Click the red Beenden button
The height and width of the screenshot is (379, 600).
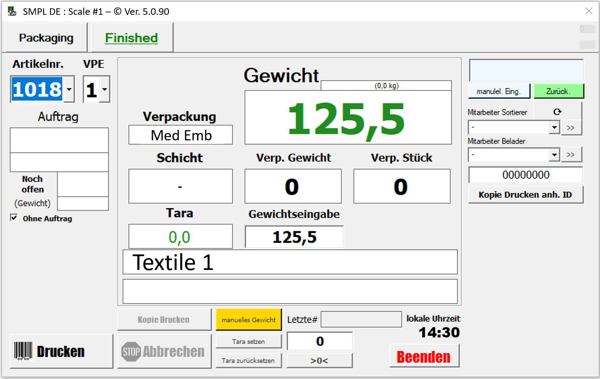(x=424, y=356)
